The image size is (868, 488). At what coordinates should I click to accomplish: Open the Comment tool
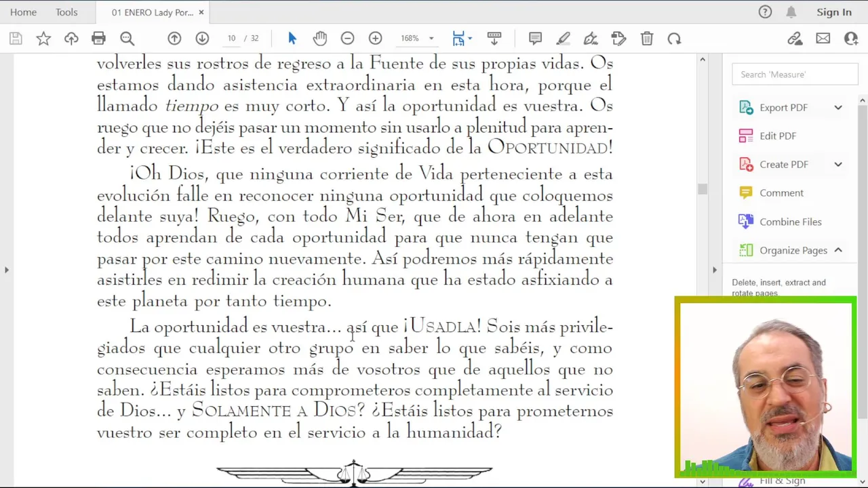781,193
